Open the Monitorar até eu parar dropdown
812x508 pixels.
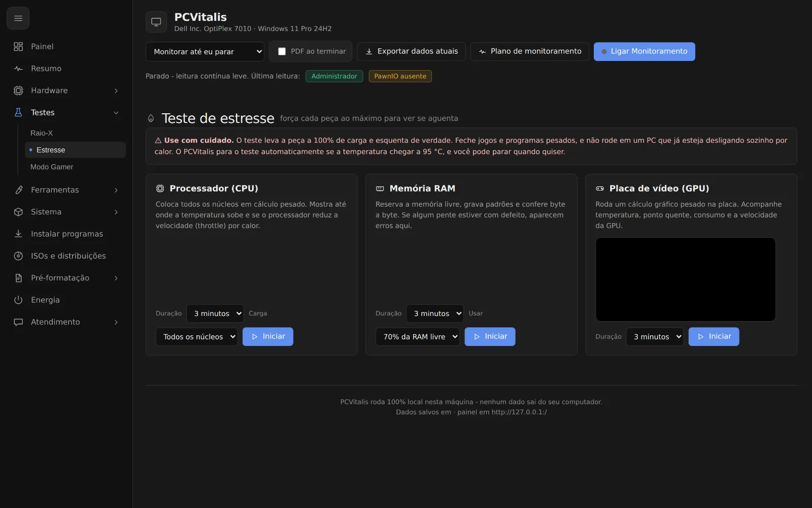coord(205,51)
